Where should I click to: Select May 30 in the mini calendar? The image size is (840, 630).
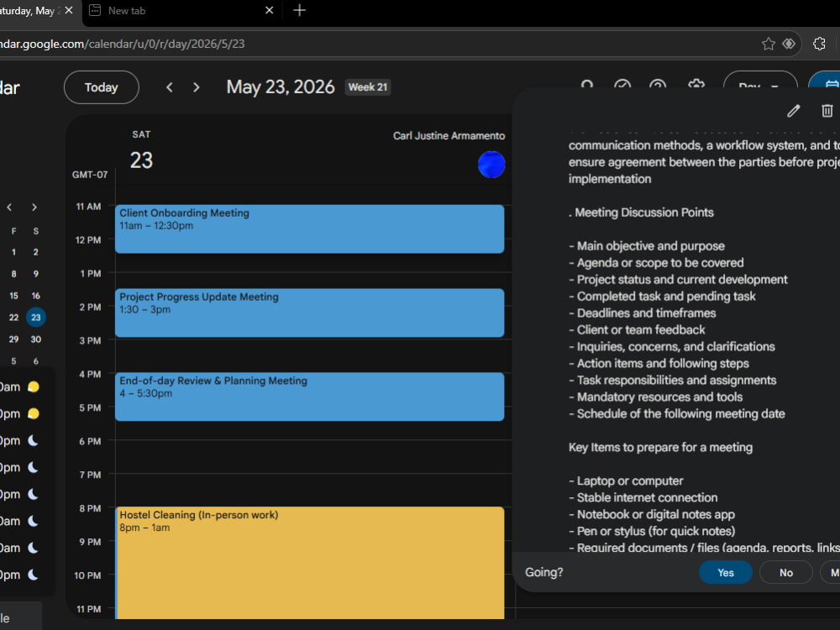36,339
